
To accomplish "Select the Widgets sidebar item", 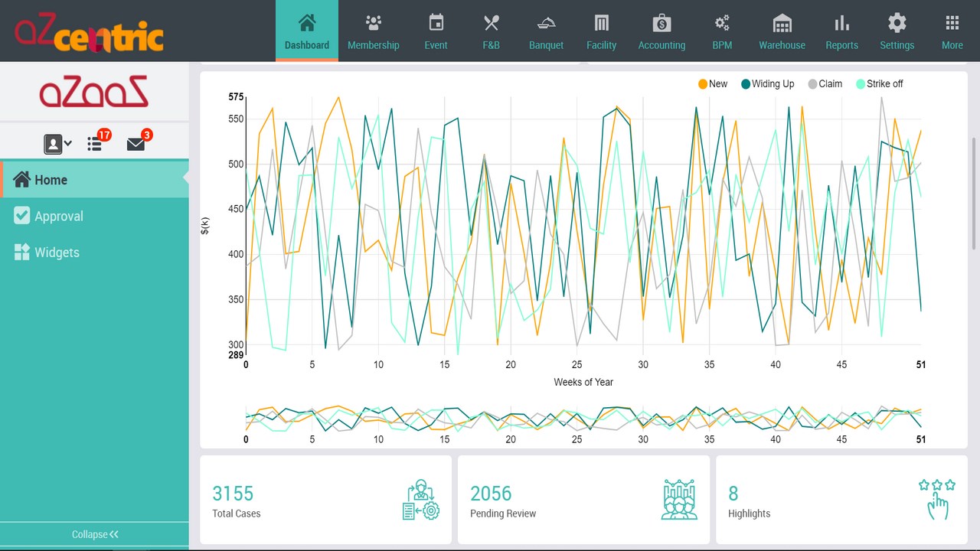I will coord(94,253).
